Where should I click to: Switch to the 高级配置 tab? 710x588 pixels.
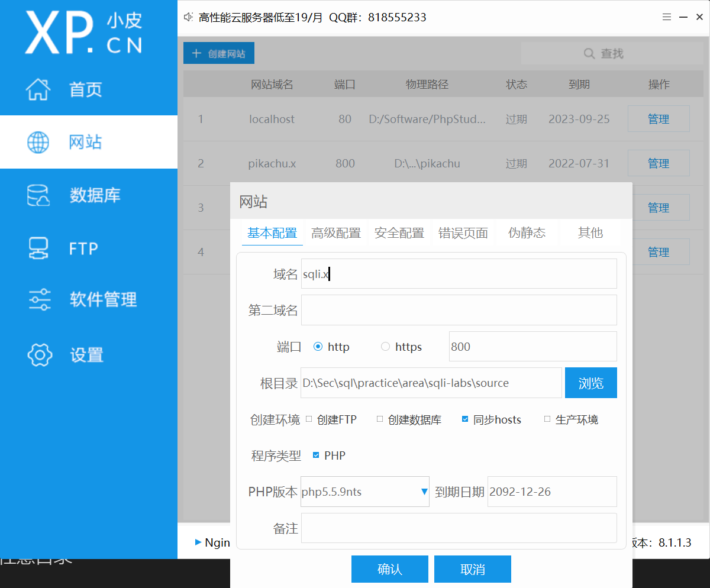coord(336,232)
